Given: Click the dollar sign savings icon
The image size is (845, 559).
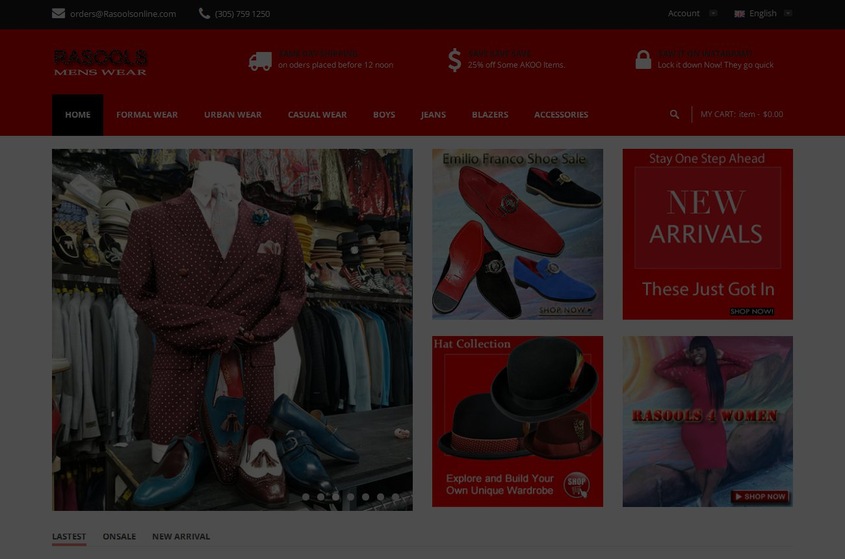Looking at the screenshot, I should tap(454, 60).
